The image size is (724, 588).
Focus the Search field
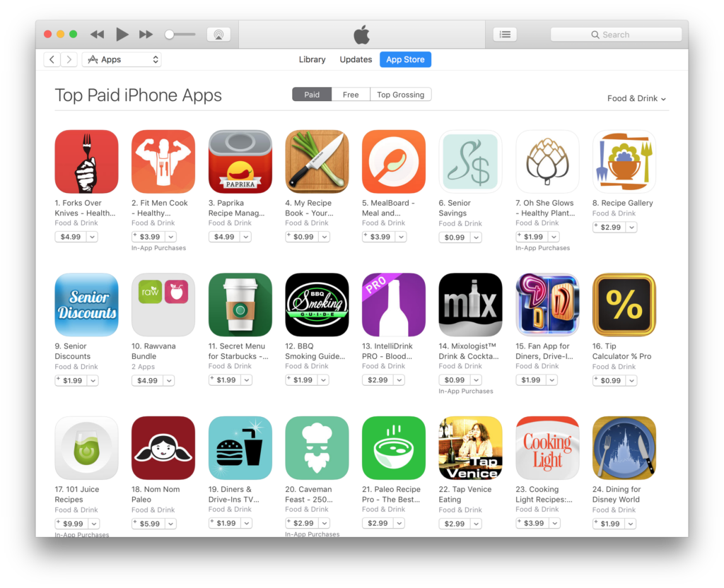[616, 35]
